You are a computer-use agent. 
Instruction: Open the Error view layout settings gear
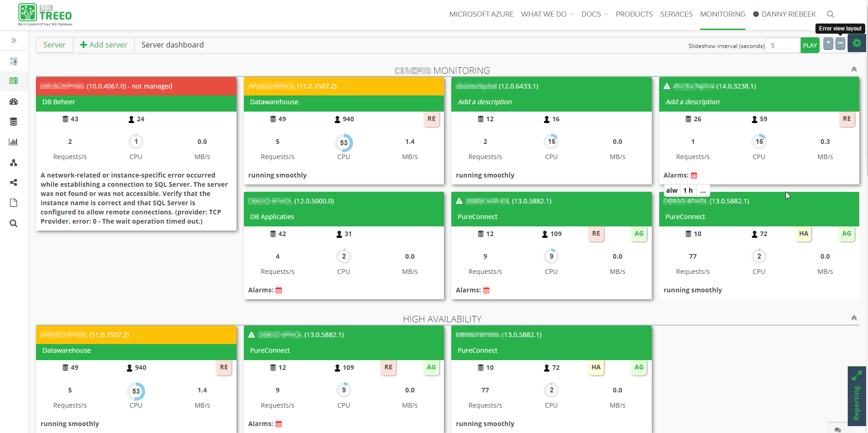click(x=857, y=42)
